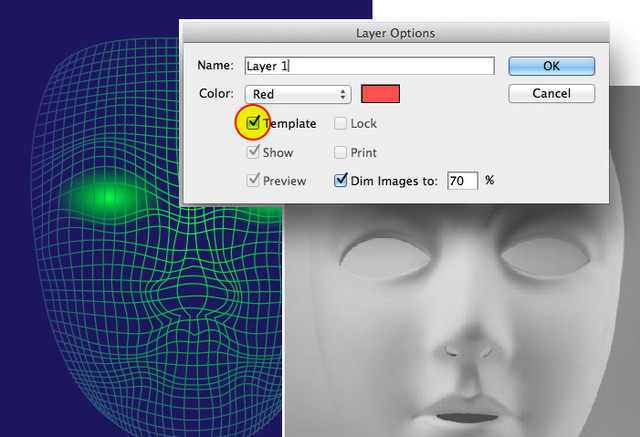Check the Template checkbox
The width and height of the screenshot is (640, 437).
253,124
